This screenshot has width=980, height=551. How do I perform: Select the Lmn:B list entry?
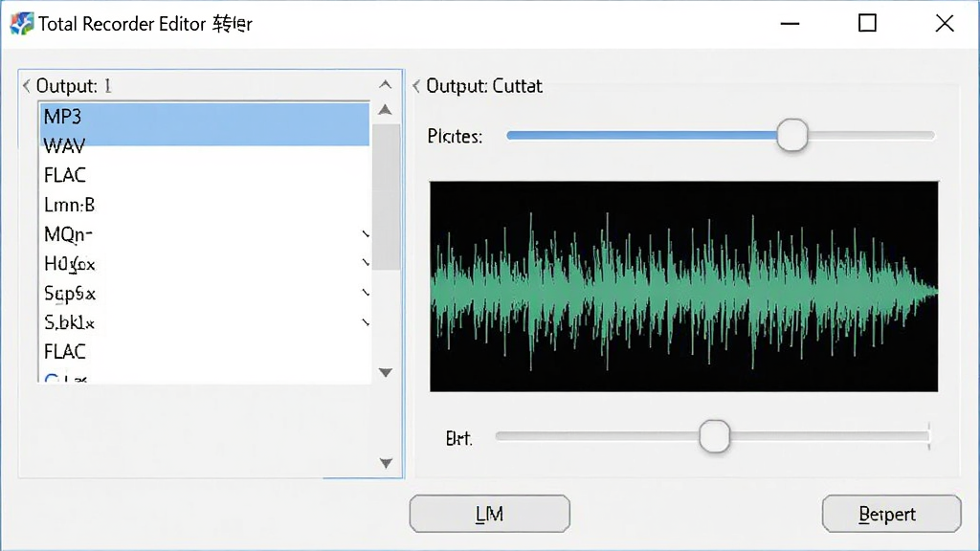click(x=205, y=205)
